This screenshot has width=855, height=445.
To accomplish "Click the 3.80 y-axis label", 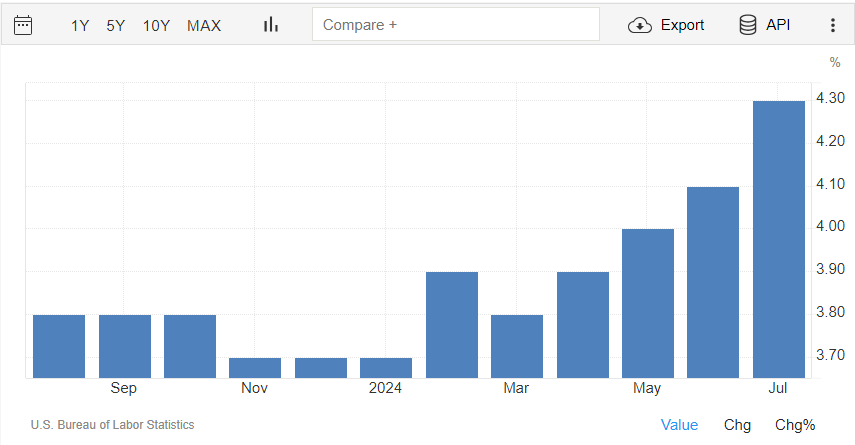I will [x=830, y=312].
